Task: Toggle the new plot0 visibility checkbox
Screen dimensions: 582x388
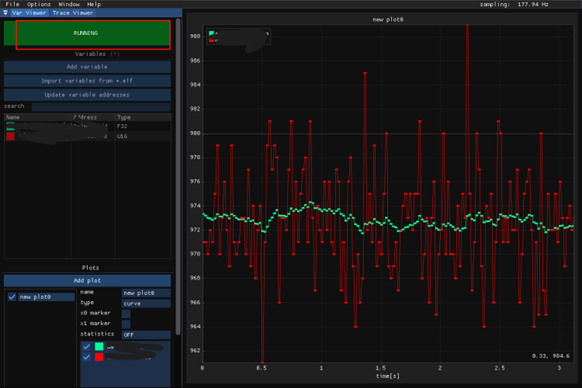Action: pos(12,297)
